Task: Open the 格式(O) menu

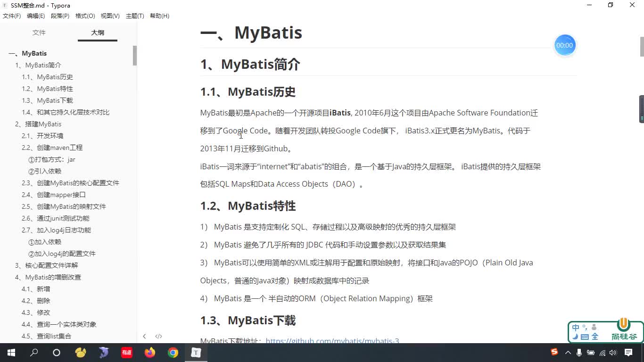Action: point(85,16)
